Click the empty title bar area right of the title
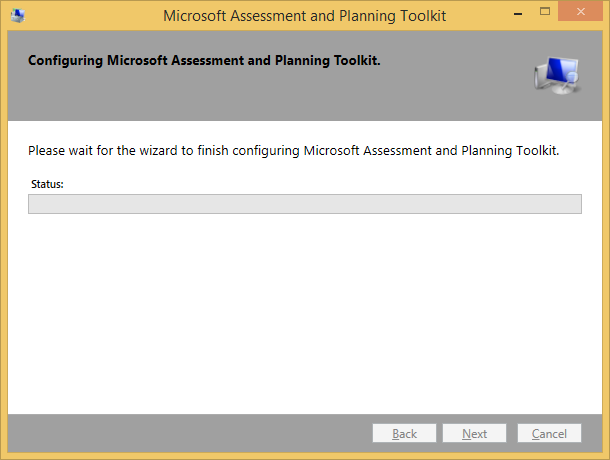 point(470,15)
